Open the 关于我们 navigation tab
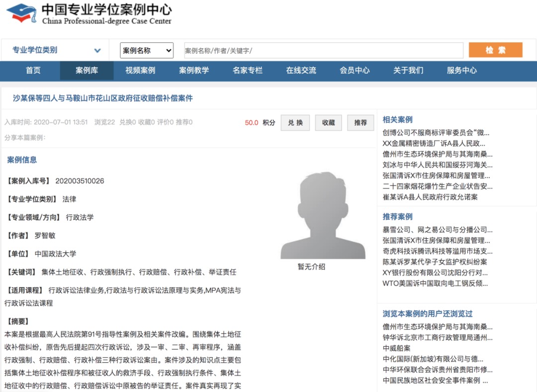537x392 pixels. click(408, 71)
